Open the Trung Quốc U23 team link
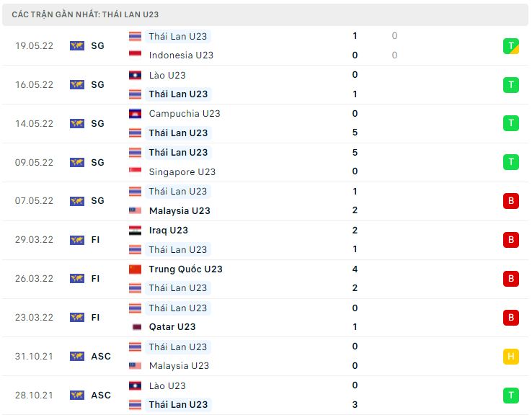This screenshot has width=532, height=415. (x=185, y=269)
